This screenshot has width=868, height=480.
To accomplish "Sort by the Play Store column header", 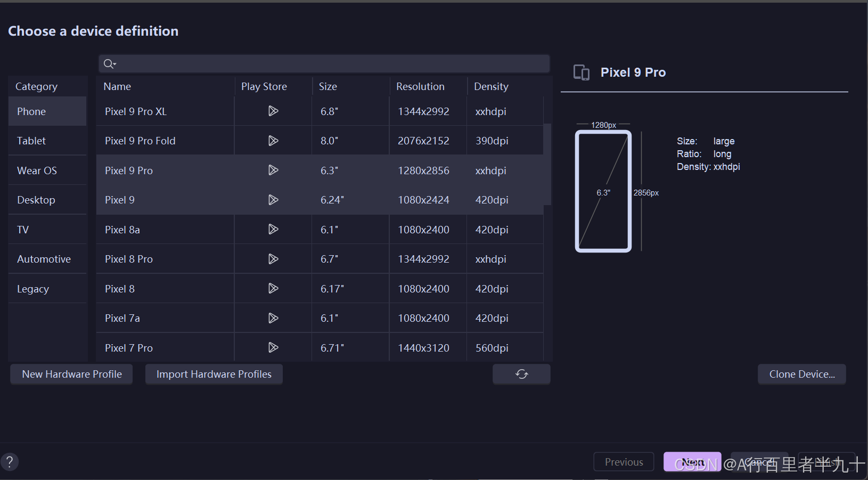I will (273, 86).
